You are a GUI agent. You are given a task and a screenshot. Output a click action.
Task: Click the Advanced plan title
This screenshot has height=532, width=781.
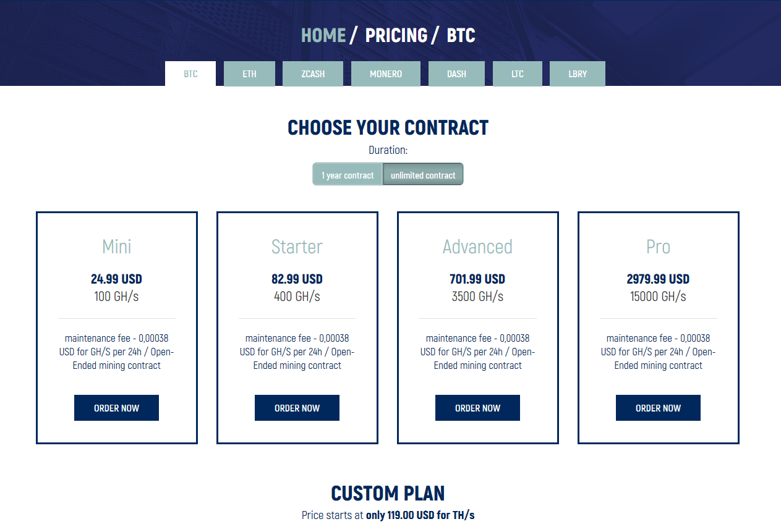pyautogui.click(x=477, y=247)
